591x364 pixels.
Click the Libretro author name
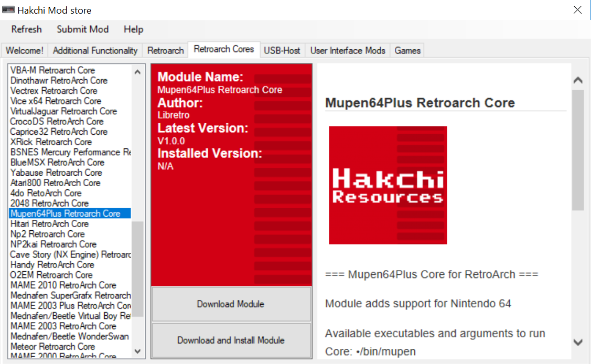click(174, 115)
